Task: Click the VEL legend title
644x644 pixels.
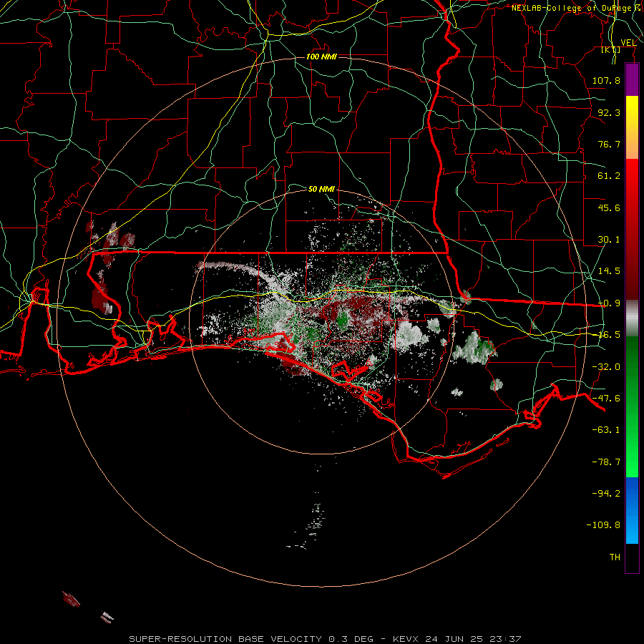Action: [628, 43]
